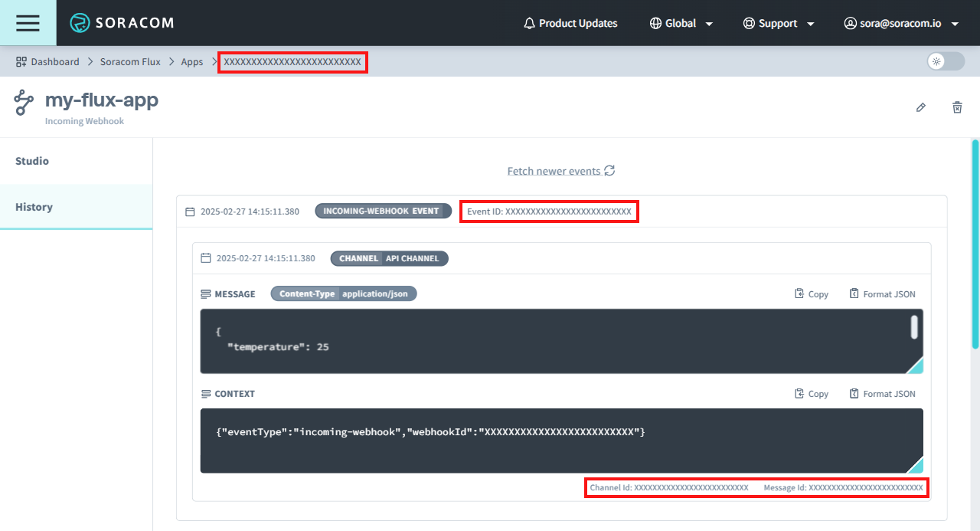The height and width of the screenshot is (531, 980).
Task: Click the resize corner of the MESSAGE box
Action: click(x=914, y=365)
